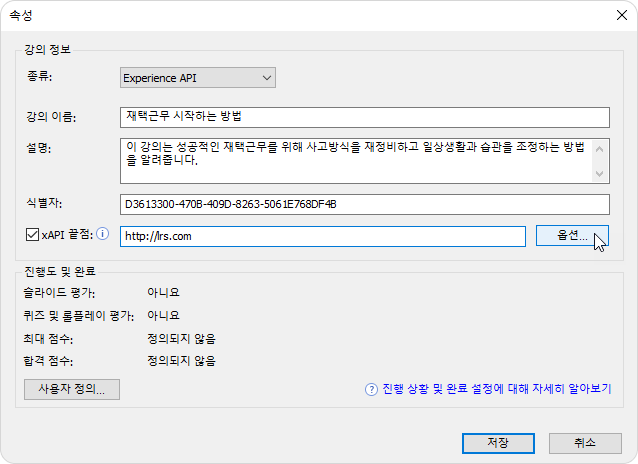Click the up arrow of 설명 scrollbar

click(x=601, y=146)
